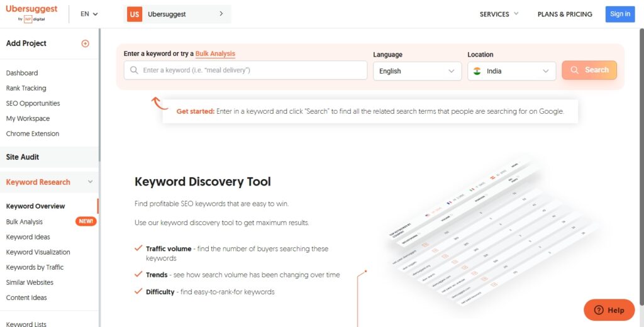Click the NEW! badge next to Bulk Analysis
Image resolution: width=644 pixels, height=327 pixels.
86,221
